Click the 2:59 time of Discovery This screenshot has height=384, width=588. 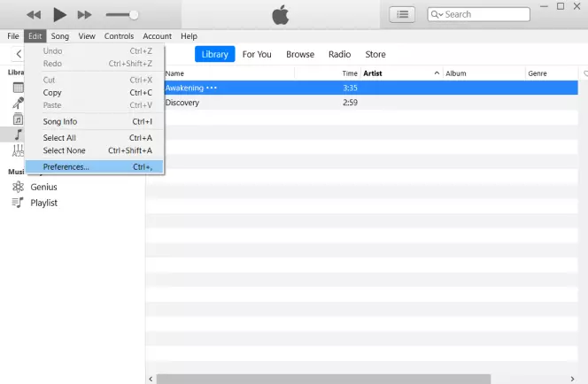click(350, 103)
